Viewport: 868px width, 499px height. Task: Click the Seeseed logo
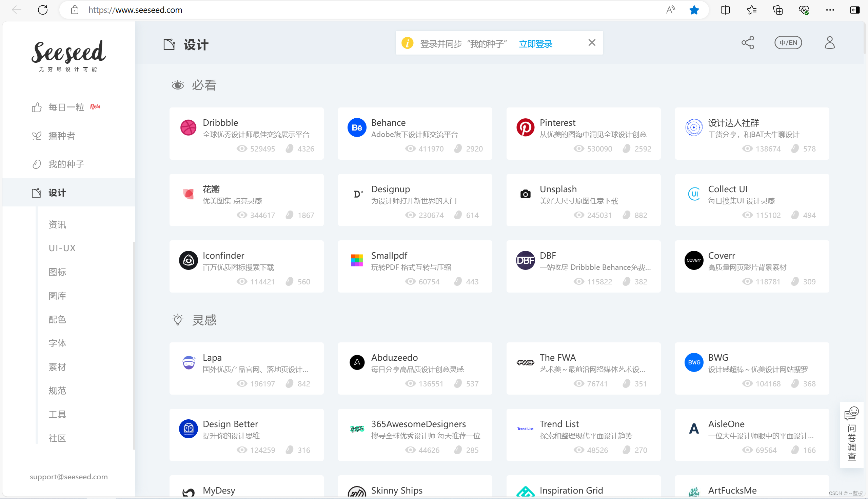(68, 56)
